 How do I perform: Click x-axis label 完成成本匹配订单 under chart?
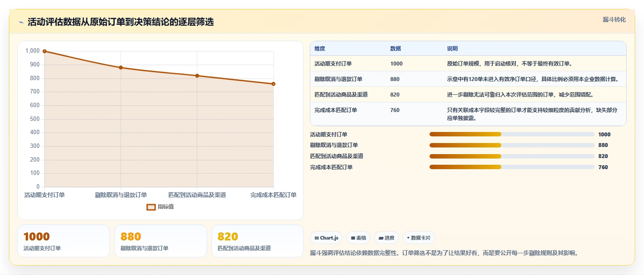tap(273, 195)
